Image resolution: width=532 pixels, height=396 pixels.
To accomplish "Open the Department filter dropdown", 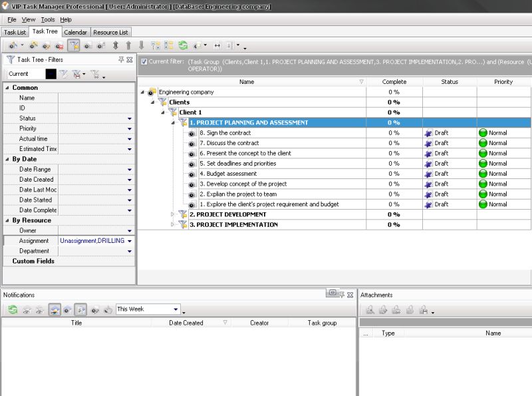I will 130,251.
